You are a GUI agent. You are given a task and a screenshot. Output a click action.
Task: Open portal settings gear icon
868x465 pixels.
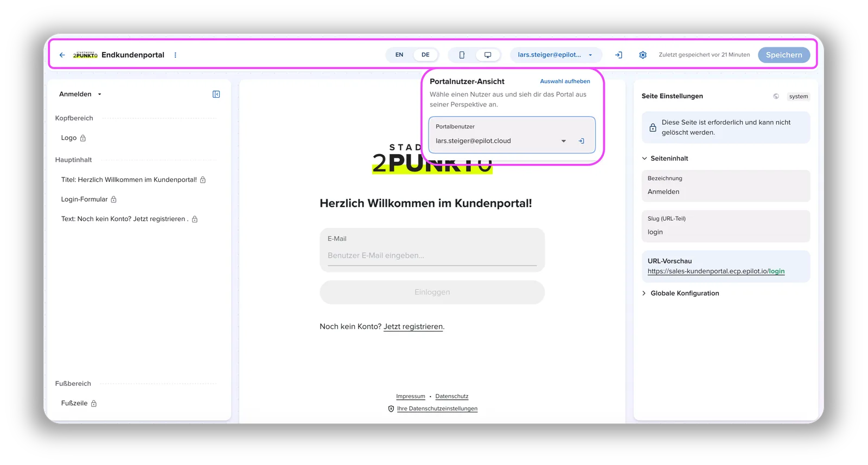coord(643,55)
